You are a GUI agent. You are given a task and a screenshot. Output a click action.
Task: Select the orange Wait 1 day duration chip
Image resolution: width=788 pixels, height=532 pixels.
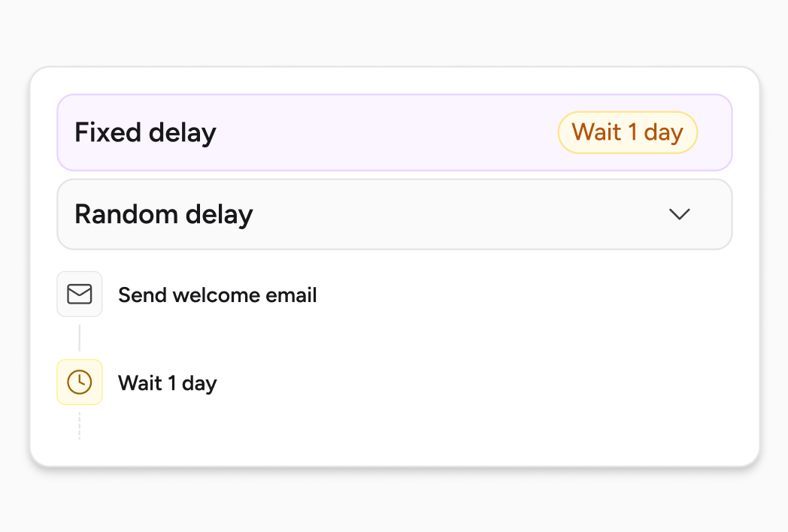pyautogui.click(x=628, y=132)
